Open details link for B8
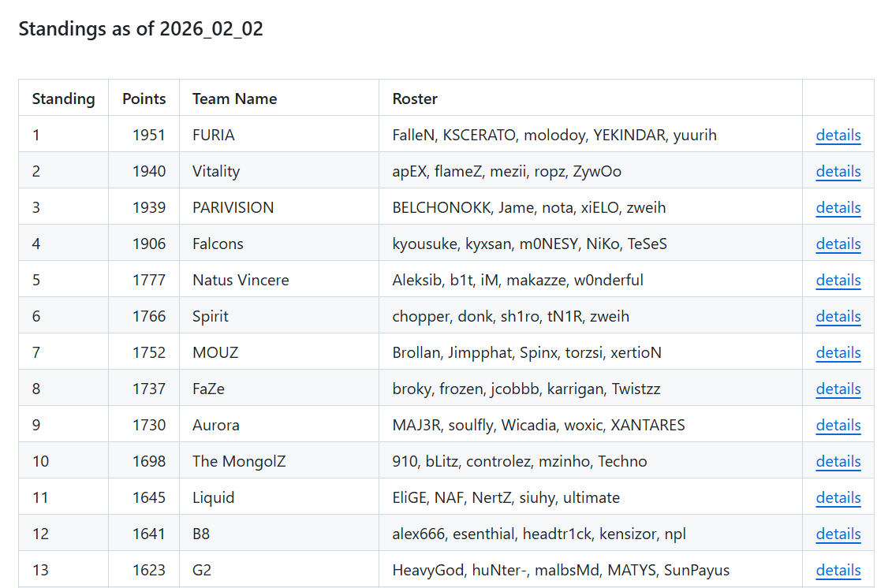The width and height of the screenshot is (877, 588). click(x=838, y=534)
